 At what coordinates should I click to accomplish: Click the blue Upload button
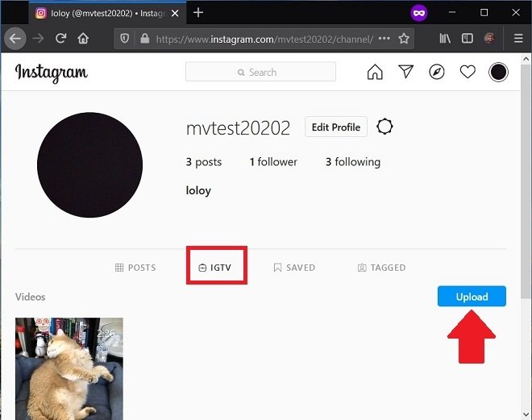tap(472, 297)
